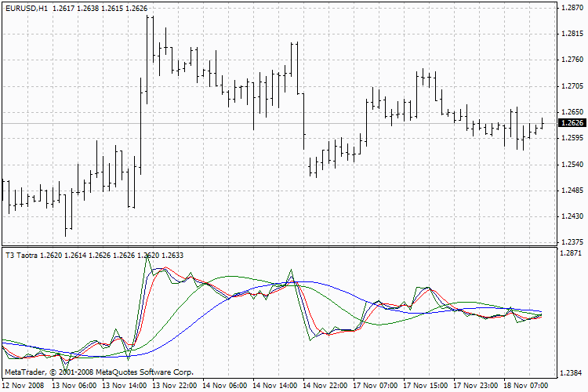This screenshot has height=392, width=588.
Task: Click the 1.2375 price axis label
Action: [x=572, y=242]
